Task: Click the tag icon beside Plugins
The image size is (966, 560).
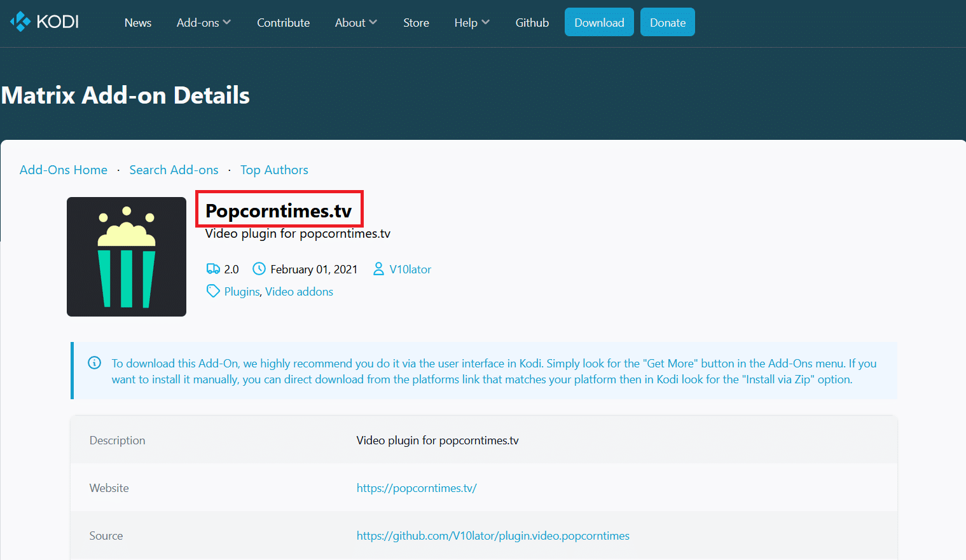Action: coord(213,291)
